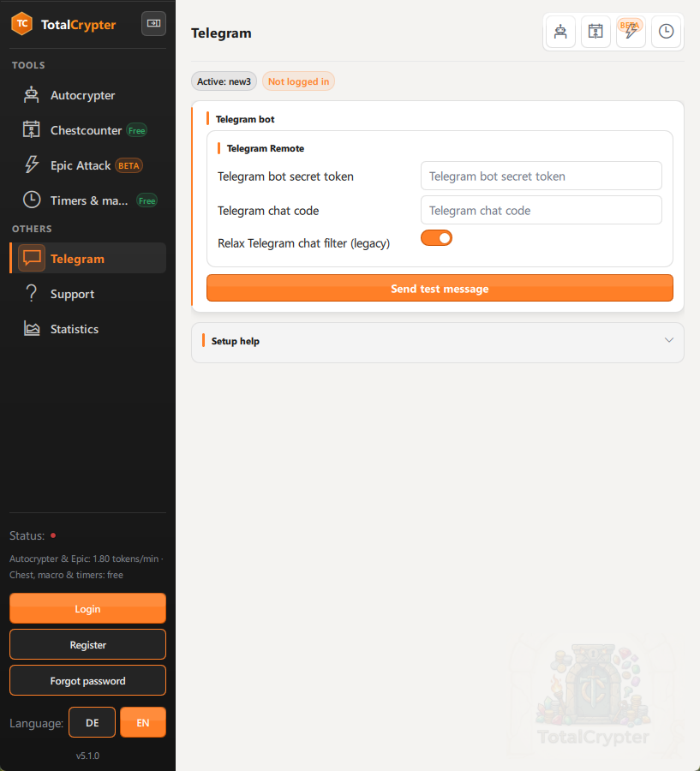This screenshot has height=771, width=700.
Task: Open the Statistics page
Action: click(x=87, y=328)
